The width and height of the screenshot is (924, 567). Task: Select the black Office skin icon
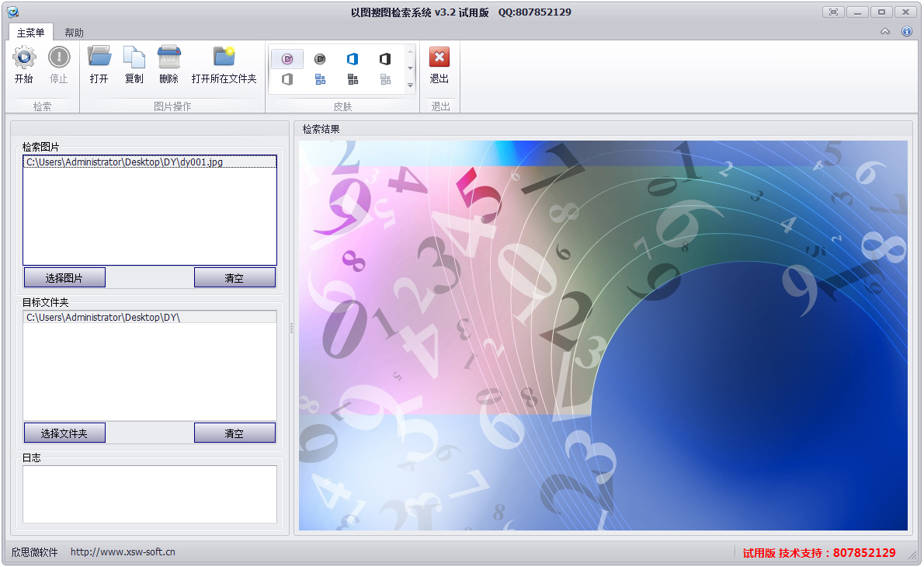click(x=385, y=59)
